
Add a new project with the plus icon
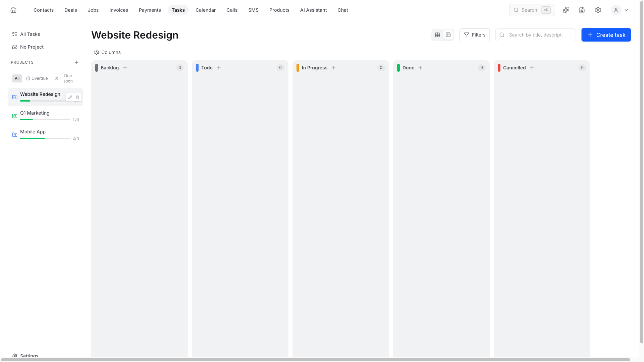(76, 62)
